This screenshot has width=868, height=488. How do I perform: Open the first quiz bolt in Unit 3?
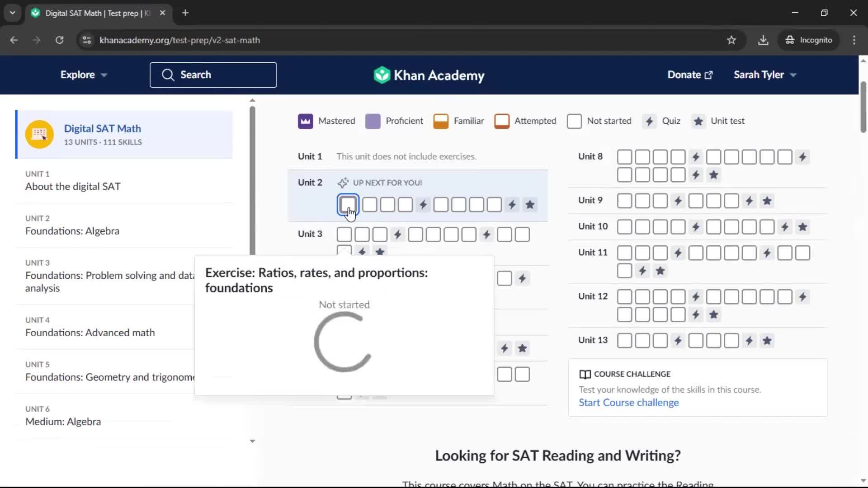tap(397, 235)
